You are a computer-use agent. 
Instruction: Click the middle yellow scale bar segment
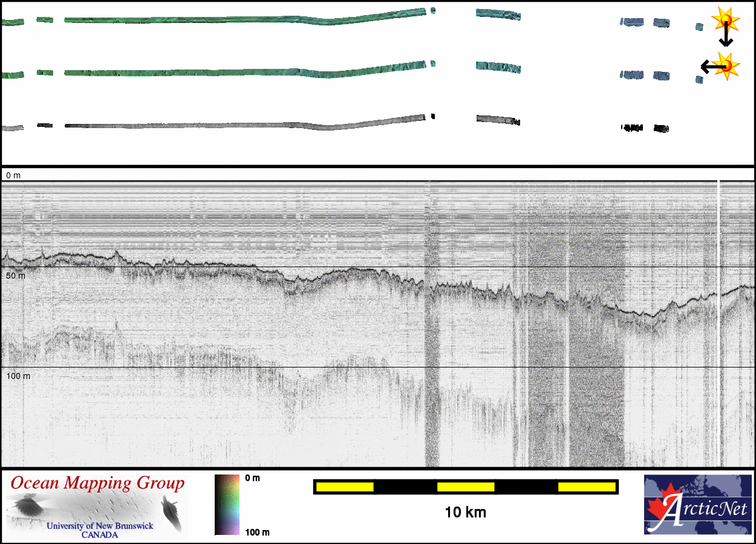tap(466, 487)
